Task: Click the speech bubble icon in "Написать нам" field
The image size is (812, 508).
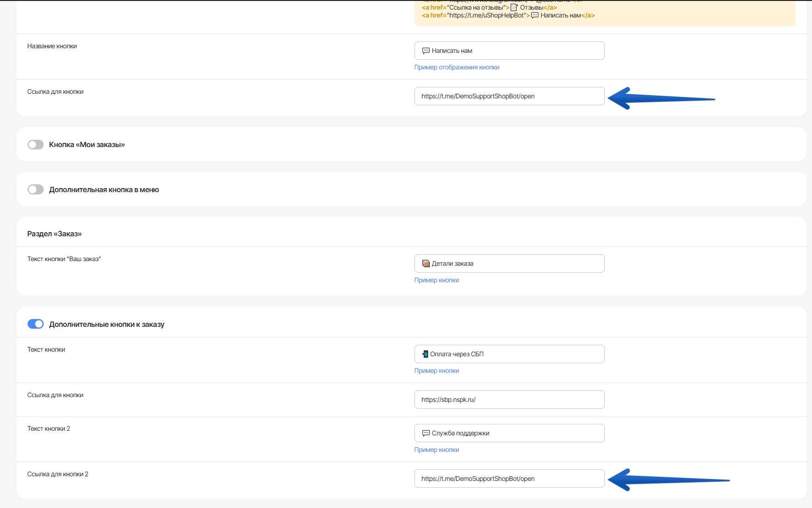Action: [426, 51]
